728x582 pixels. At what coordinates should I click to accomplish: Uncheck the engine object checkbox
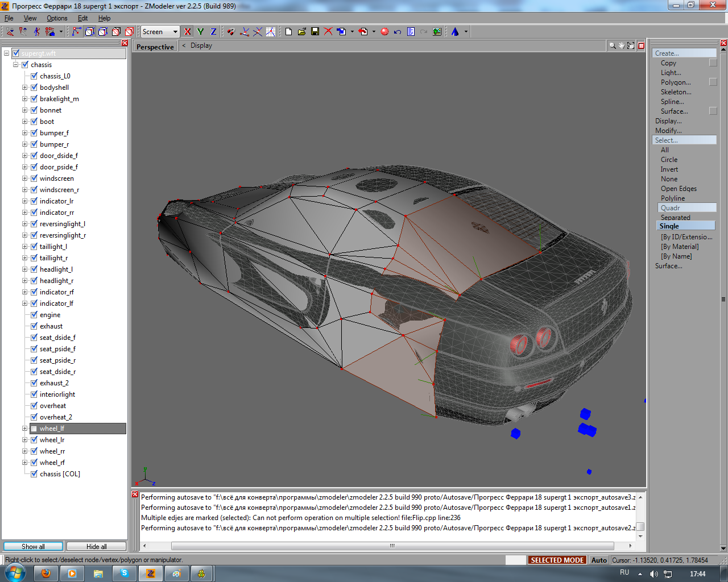click(34, 315)
